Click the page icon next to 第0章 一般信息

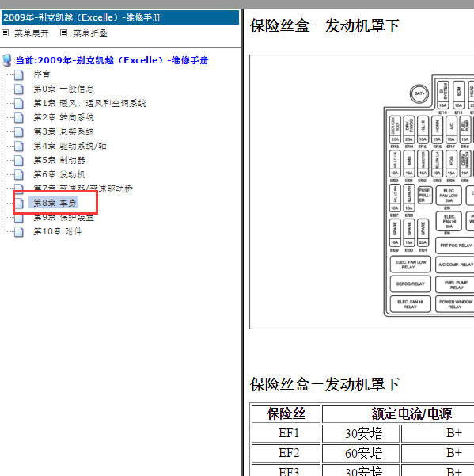[x=19, y=89]
